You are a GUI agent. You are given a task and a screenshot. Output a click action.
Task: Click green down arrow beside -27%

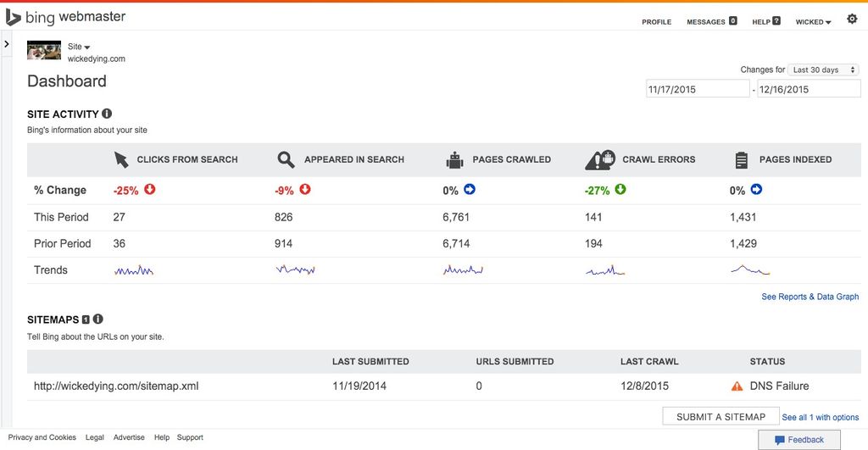click(x=620, y=189)
